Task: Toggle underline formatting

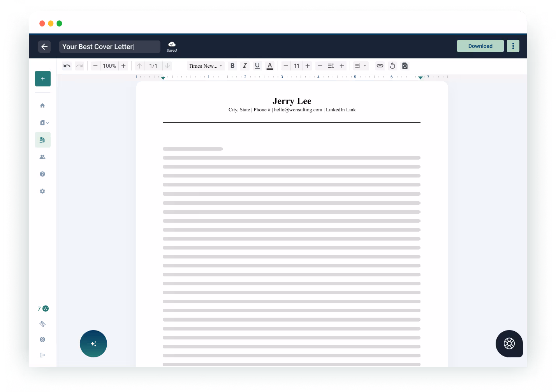Action: [x=257, y=66]
